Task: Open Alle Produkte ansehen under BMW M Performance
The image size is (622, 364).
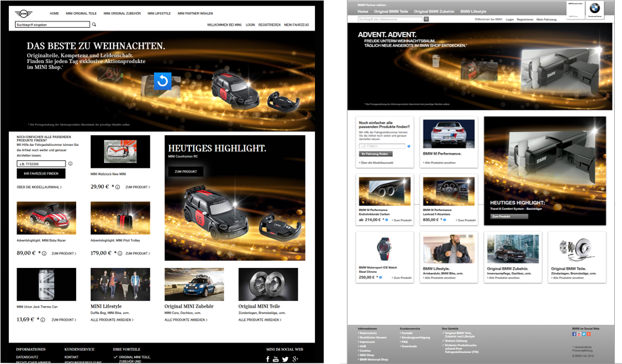Action: [x=439, y=162]
